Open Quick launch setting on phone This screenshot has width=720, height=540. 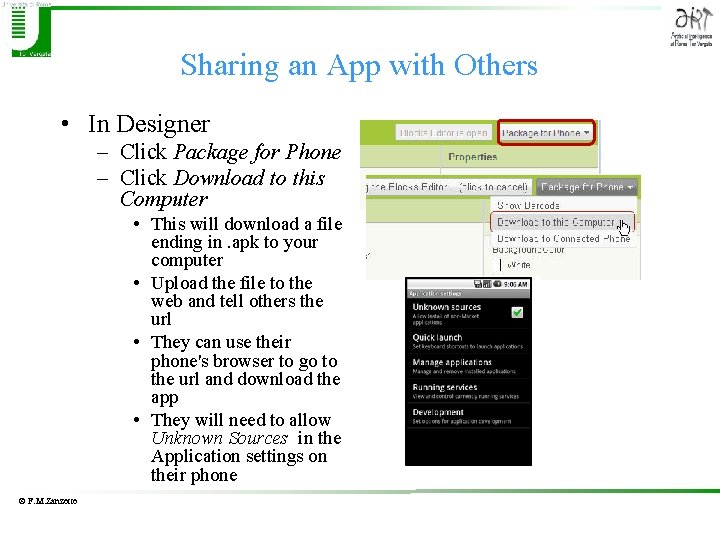coord(468,341)
